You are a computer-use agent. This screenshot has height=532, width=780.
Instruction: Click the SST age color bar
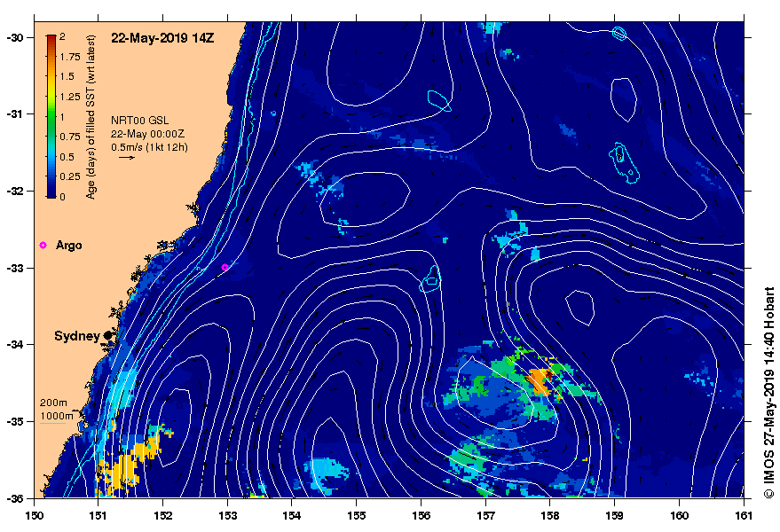[x=51, y=116]
